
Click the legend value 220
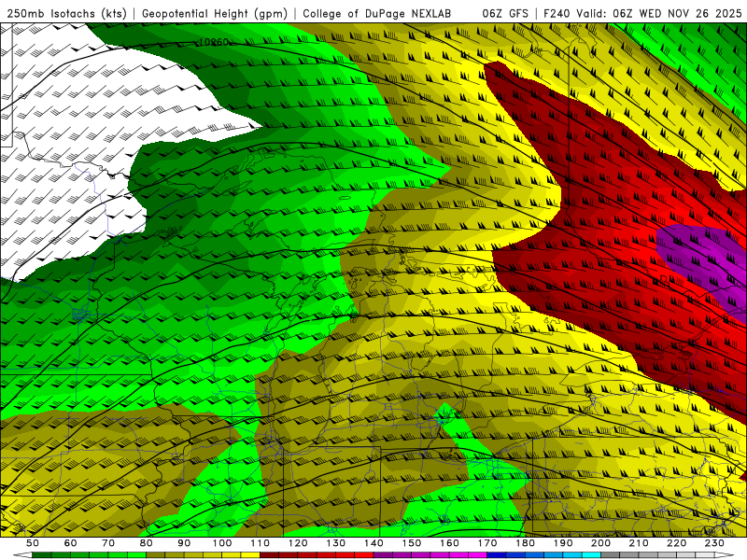[x=676, y=543]
